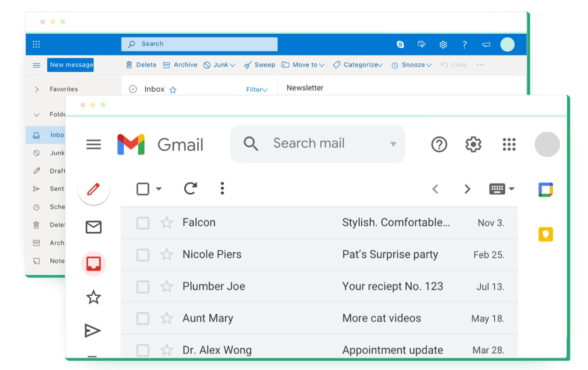
Task: Open Gmail's three-dot more options menu
Action: 222,189
